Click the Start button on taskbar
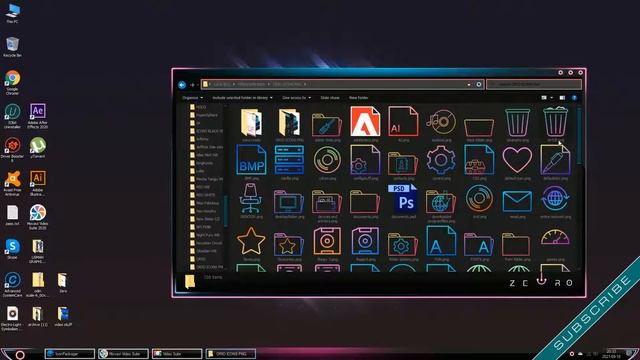The image size is (640, 360). point(20,355)
